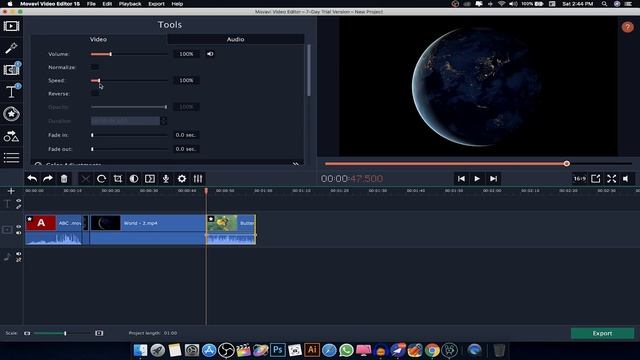Click the green Export button
The height and width of the screenshot is (360, 640).
point(602,333)
